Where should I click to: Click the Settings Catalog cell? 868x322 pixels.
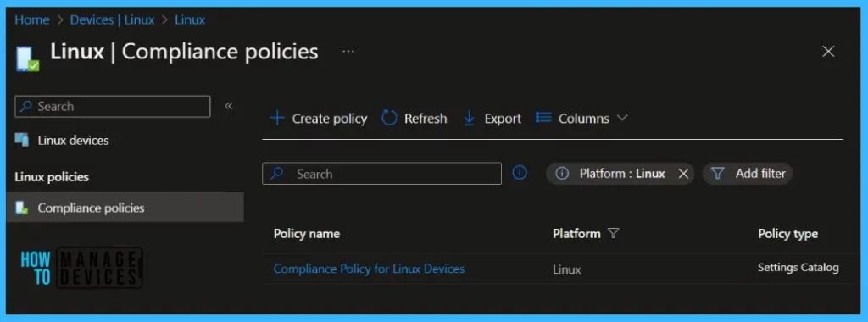(x=798, y=268)
